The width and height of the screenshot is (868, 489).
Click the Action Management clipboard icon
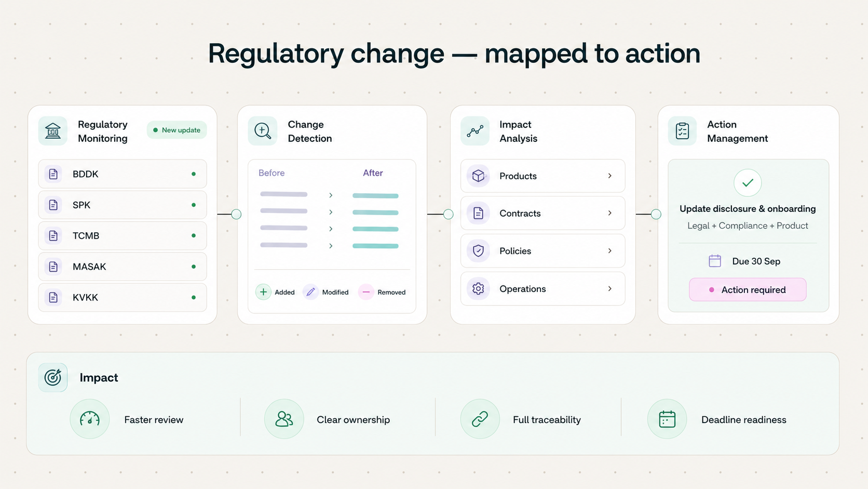[x=682, y=131]
